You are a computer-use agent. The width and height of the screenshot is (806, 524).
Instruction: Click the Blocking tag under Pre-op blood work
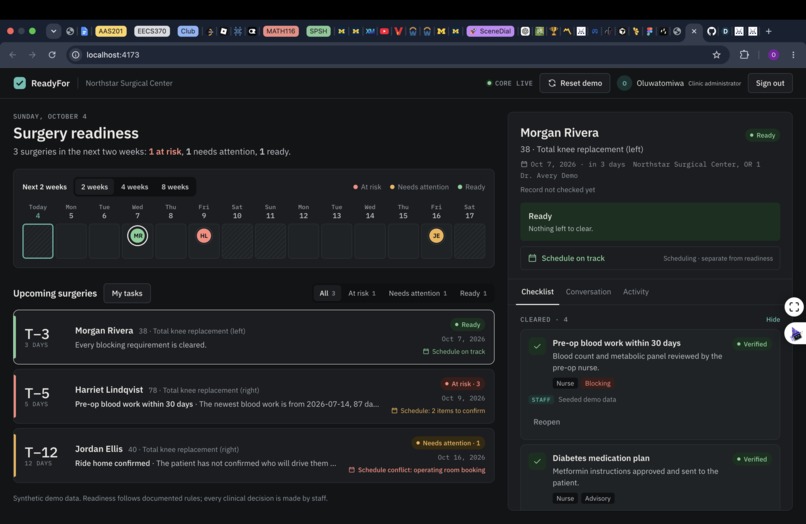[x=597, y=383]
